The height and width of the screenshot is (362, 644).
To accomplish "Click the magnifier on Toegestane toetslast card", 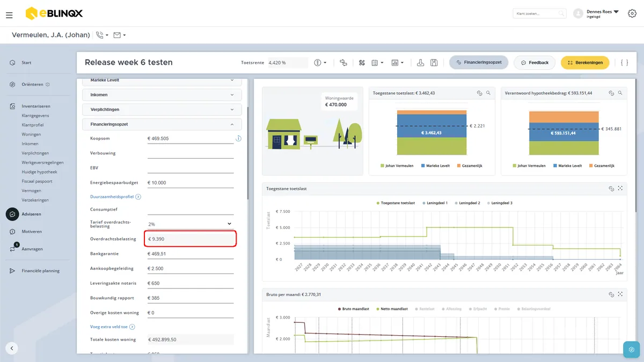I will (x=488, y=93).
